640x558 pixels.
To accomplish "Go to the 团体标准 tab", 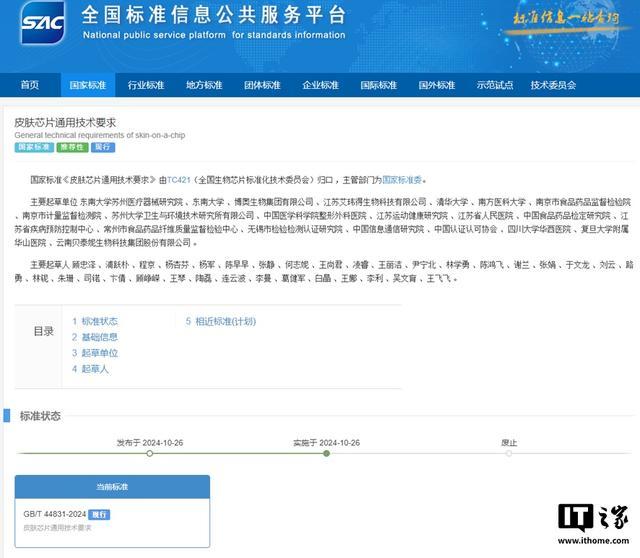I will (x=263, y=85).
